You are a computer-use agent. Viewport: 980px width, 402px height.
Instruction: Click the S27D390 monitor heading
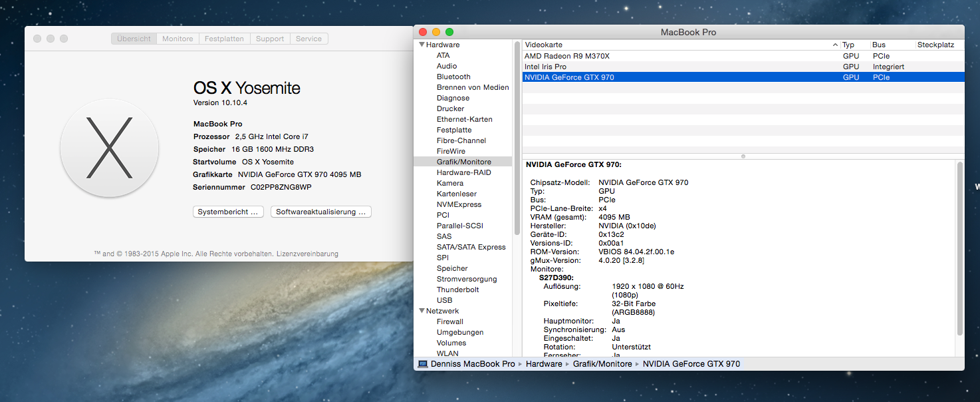556,278
